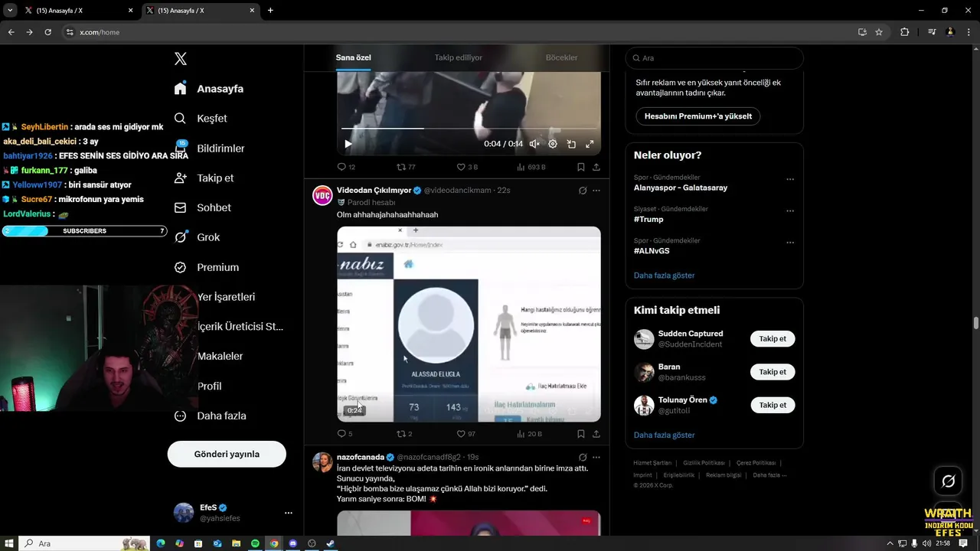Enter fullscreen on top video
Screen dimensions: 980x551
(590, 144)
